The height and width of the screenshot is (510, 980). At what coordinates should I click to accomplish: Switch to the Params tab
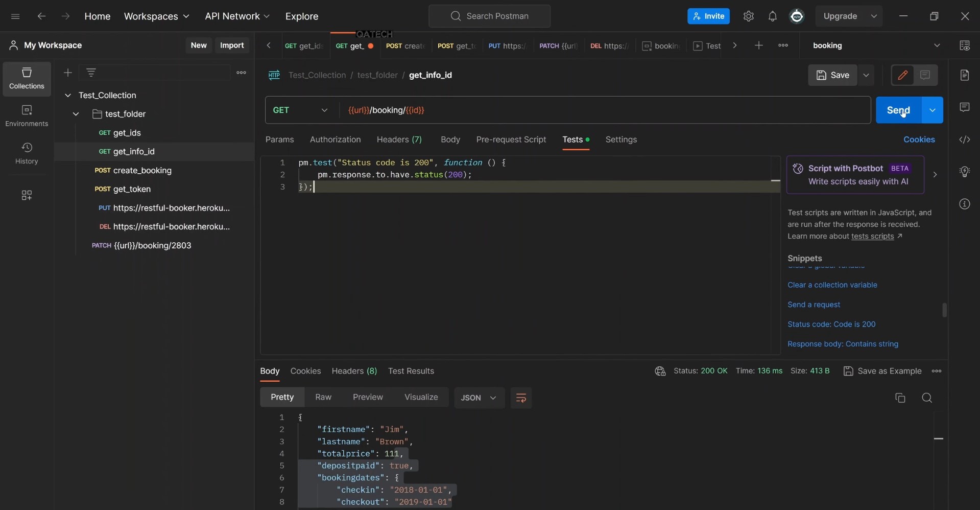pyautogui.click(x=279, y=140)
